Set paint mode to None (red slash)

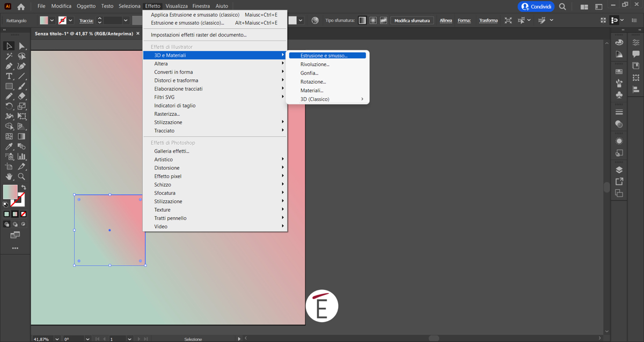coord(23,214)
